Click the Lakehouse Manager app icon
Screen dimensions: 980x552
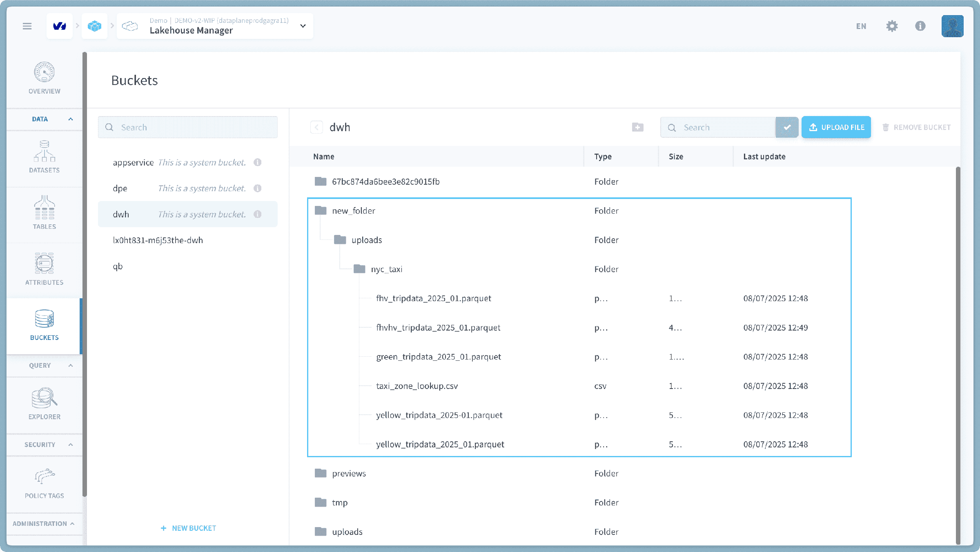pyautogui.click(x=130, y=26)
